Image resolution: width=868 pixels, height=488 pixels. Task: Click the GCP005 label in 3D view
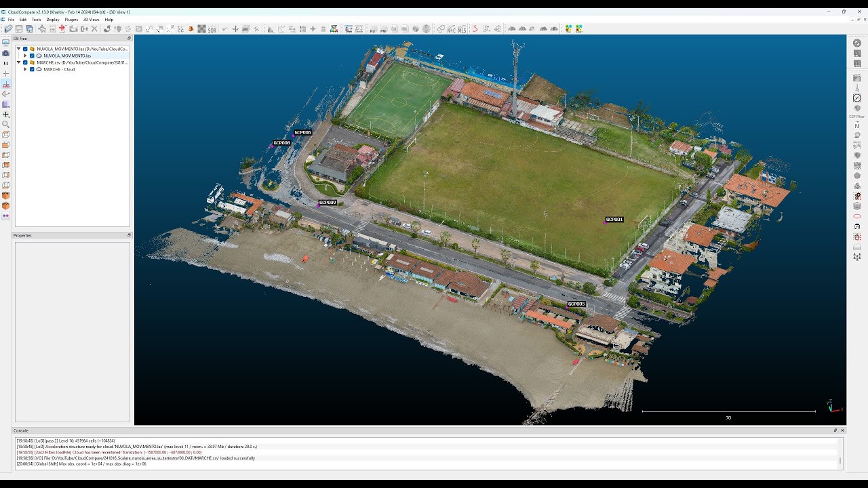[x=576, y=304]
